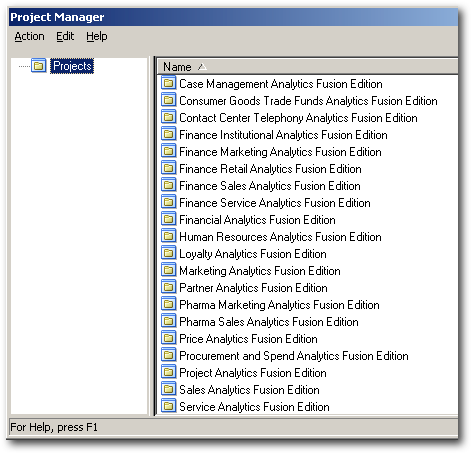Select 'Consumer Goods Trade Funds Analytics Fusion Edition'

point(308,101)
